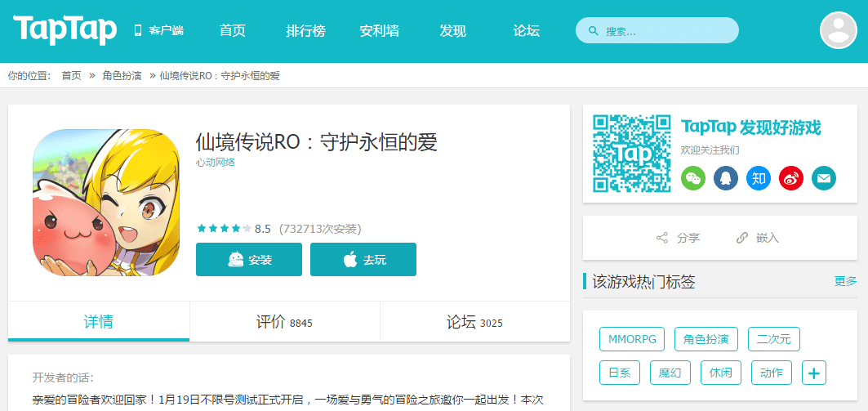Click the Zhihu 知 follow icon
Image resolution: width=868 pixels, height=411 pixels.
tap(759, 178)
